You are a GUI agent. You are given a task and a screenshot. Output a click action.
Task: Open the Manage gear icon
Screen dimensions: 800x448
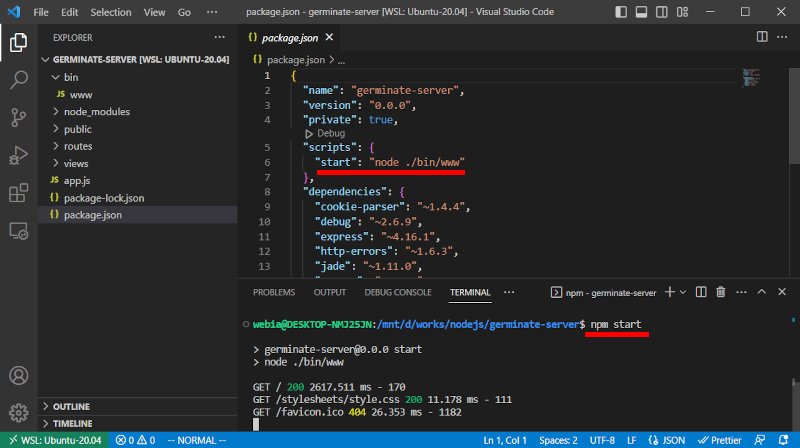18,413
